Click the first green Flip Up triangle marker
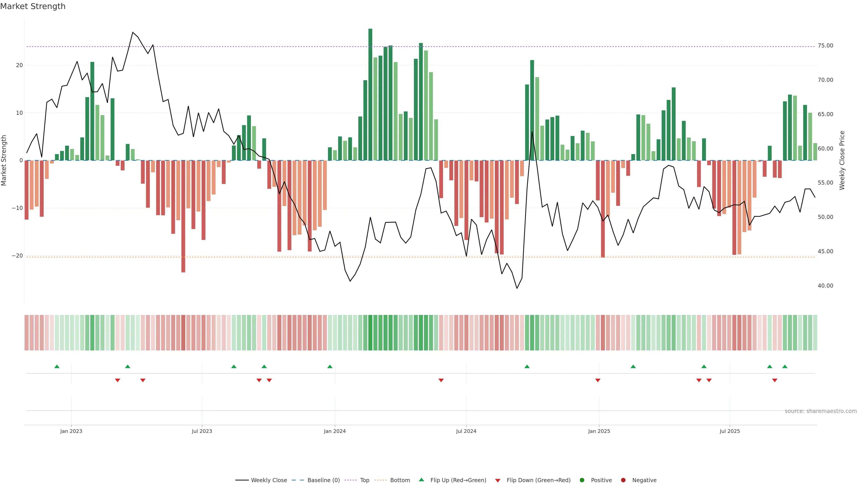 click(57, 366)
